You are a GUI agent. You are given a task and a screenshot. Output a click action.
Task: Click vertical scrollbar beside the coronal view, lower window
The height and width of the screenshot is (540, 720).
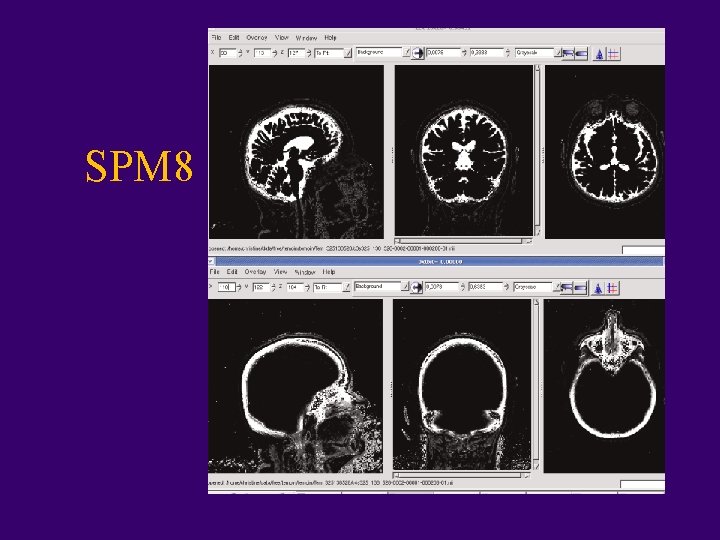coord(536,384)
